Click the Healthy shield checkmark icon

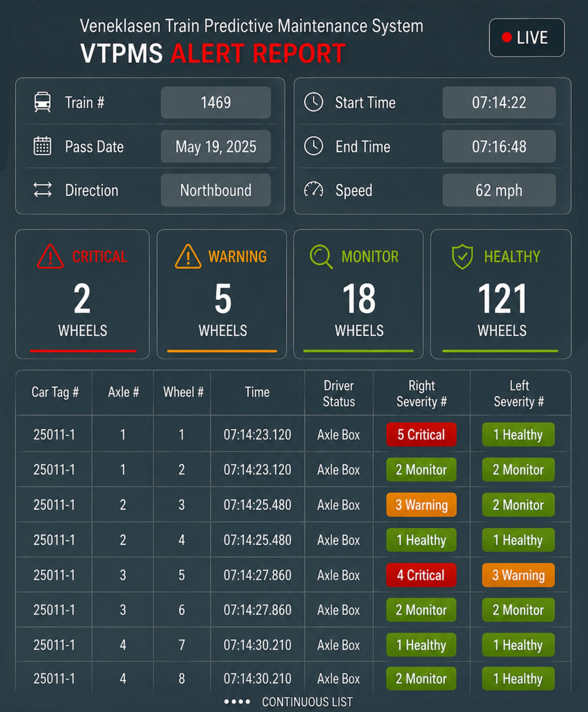click(462, 256)
